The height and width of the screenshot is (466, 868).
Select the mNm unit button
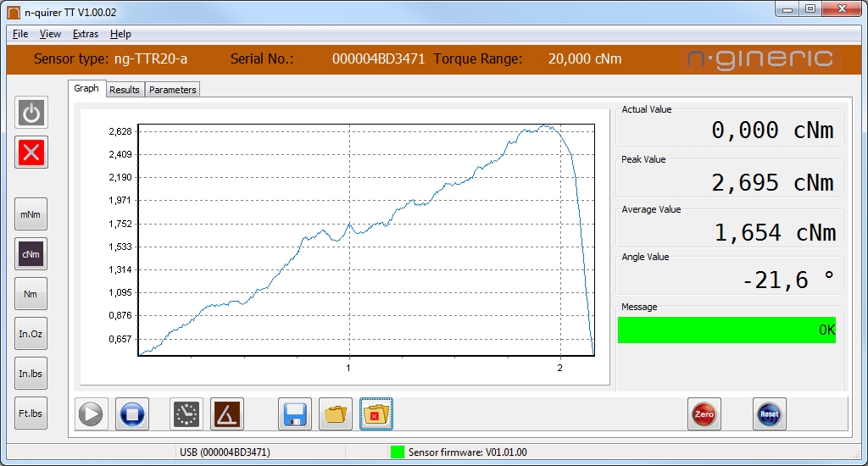[31, 214]
